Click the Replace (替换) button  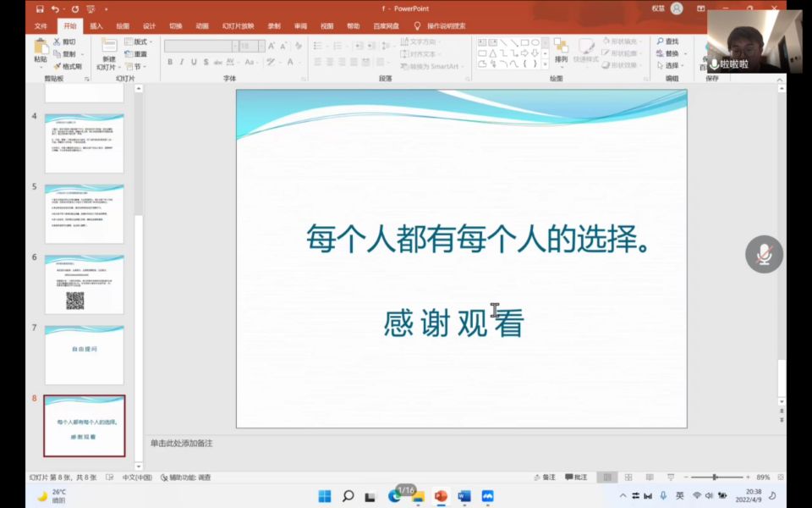pyautogui.click(x=670, y=53)
